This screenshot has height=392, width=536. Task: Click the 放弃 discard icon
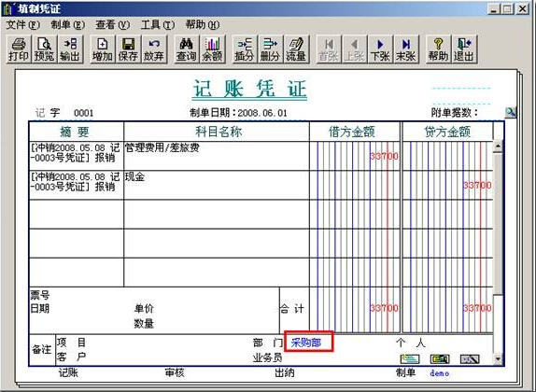154,49
